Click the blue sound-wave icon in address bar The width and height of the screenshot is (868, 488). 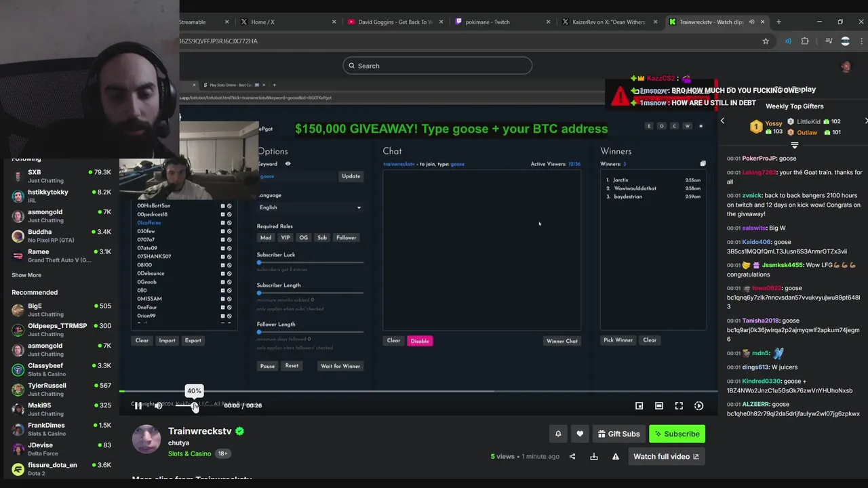pyautogui.click(x=788, y=41)
